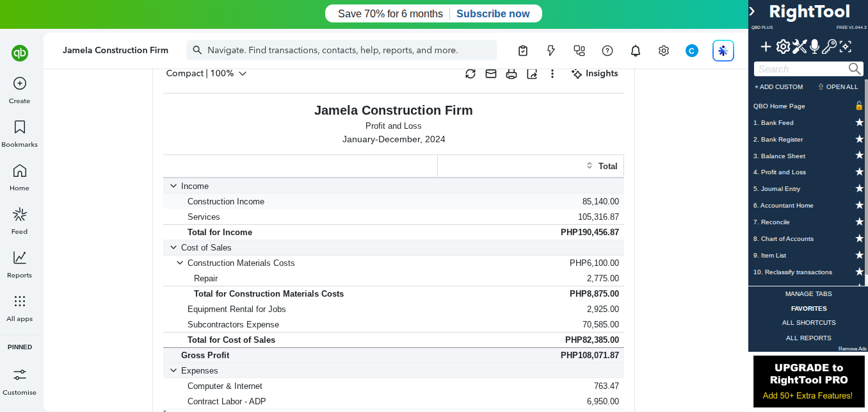Open the tasks clipboard icon in header
Viewport: 868px width, 412px height.
pos(523,51)
